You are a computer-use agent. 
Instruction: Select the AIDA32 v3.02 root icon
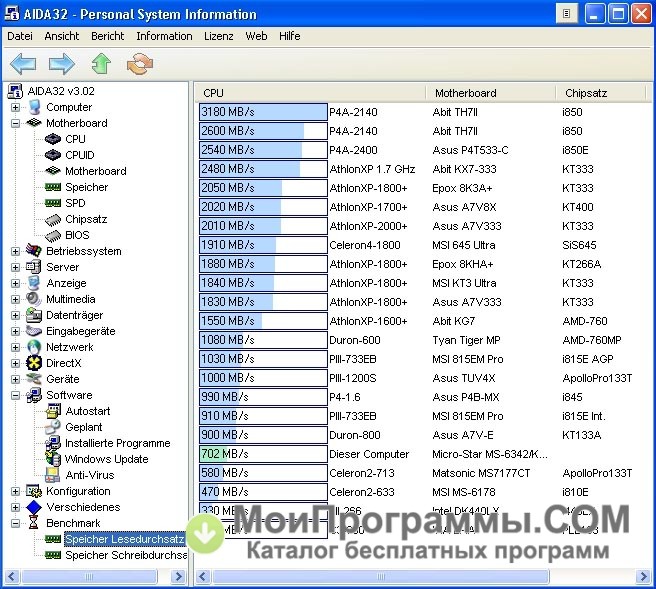coord(15,91)
